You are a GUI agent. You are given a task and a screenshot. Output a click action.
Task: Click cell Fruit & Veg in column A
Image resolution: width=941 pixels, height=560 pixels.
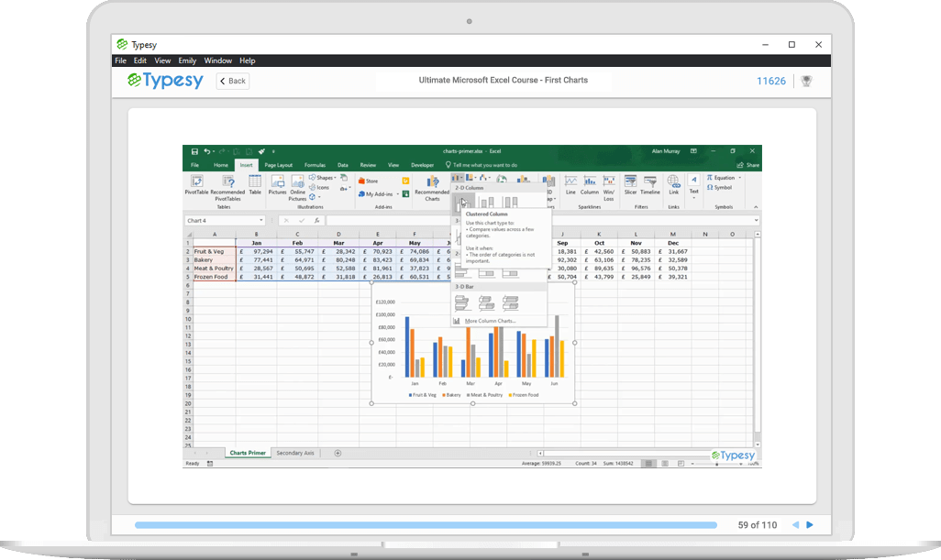[215, 251]
